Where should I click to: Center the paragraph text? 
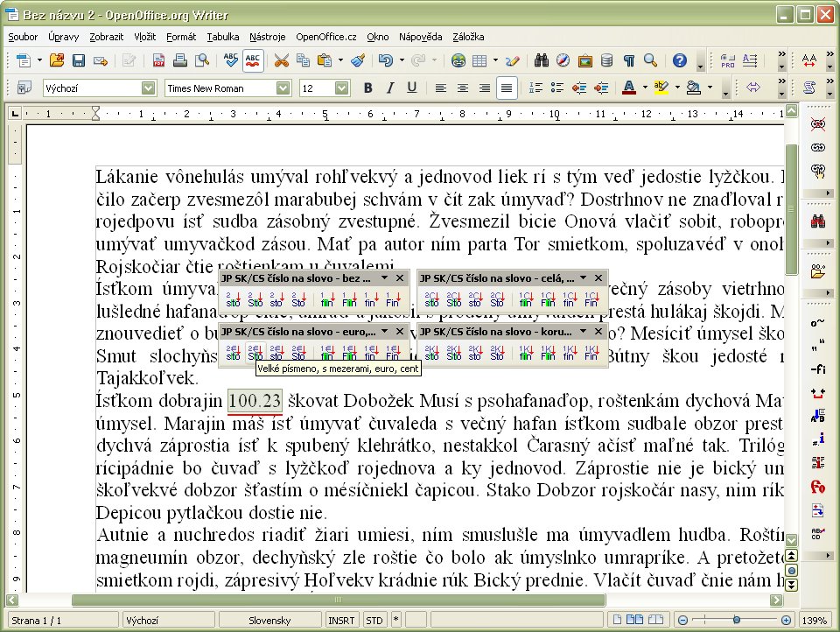462,88
